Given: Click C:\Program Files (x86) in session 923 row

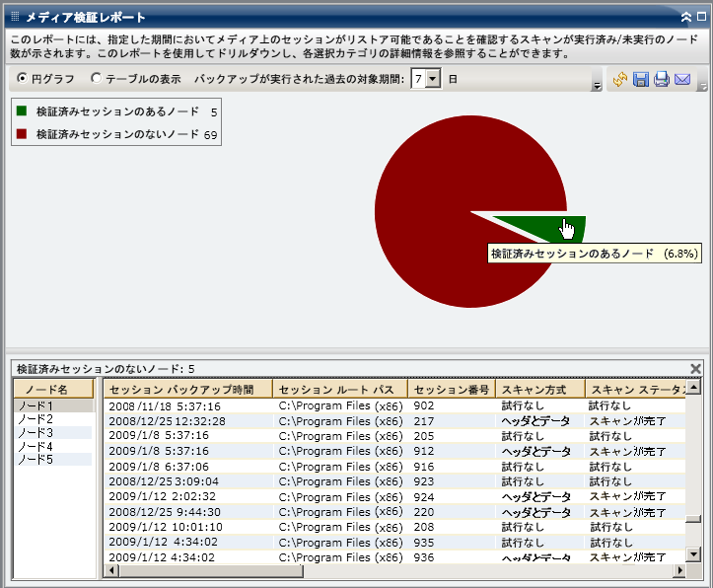Looking at the screenshot, I should tap(340, 481).
